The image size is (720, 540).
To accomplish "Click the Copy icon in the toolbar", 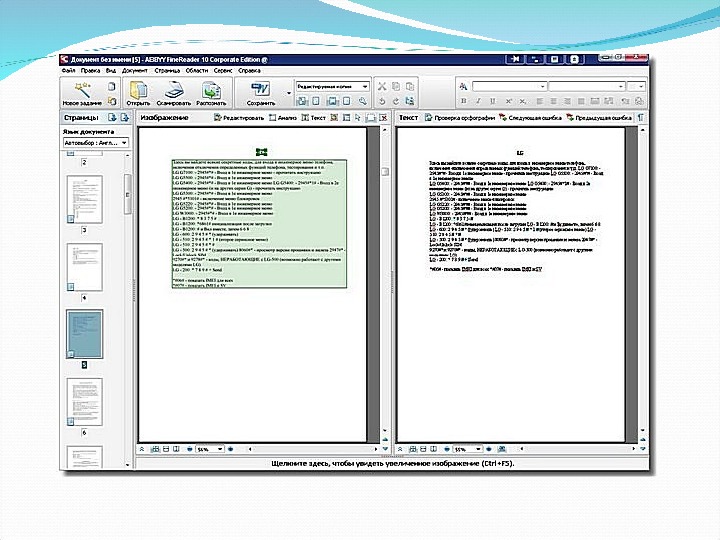I will (x=396, y=86).
